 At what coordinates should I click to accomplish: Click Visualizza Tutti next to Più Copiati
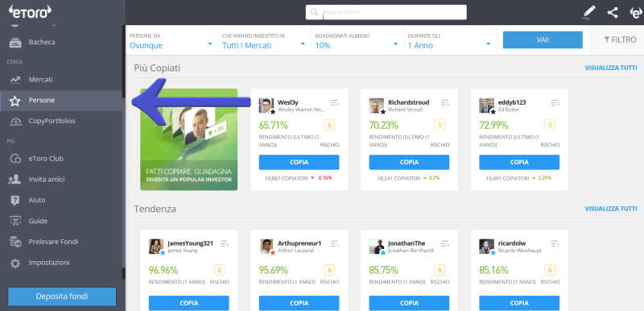click(611, 68)
